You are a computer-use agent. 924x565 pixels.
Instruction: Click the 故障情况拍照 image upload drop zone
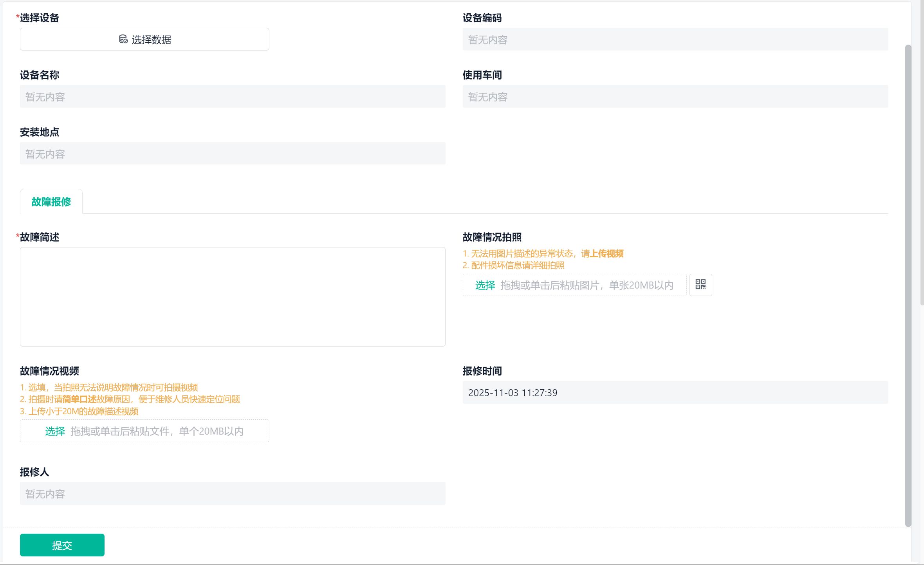[x=587, y=285]
